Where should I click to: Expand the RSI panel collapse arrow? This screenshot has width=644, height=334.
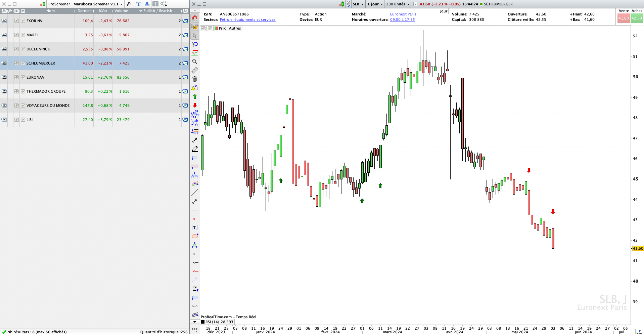[195, 322]
